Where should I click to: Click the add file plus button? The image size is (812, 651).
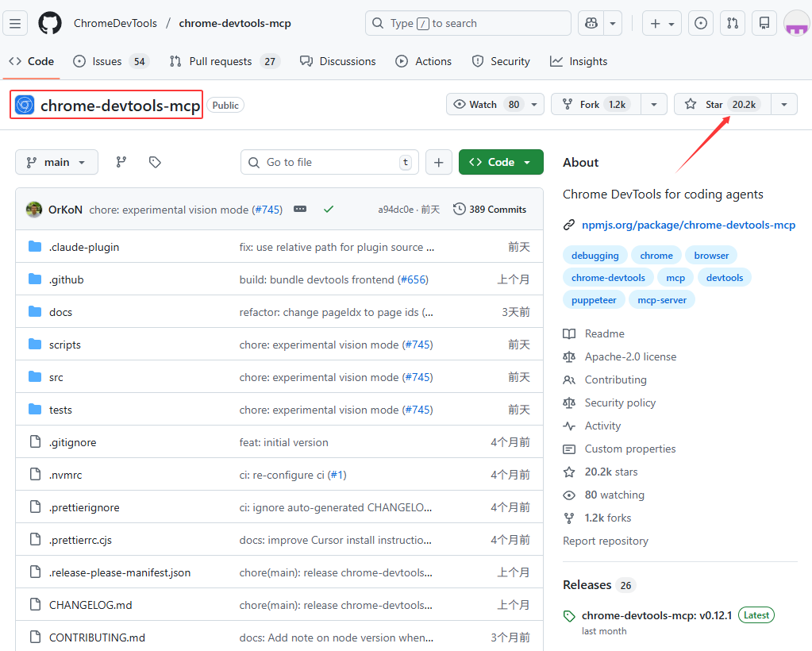tap(438, 162)
